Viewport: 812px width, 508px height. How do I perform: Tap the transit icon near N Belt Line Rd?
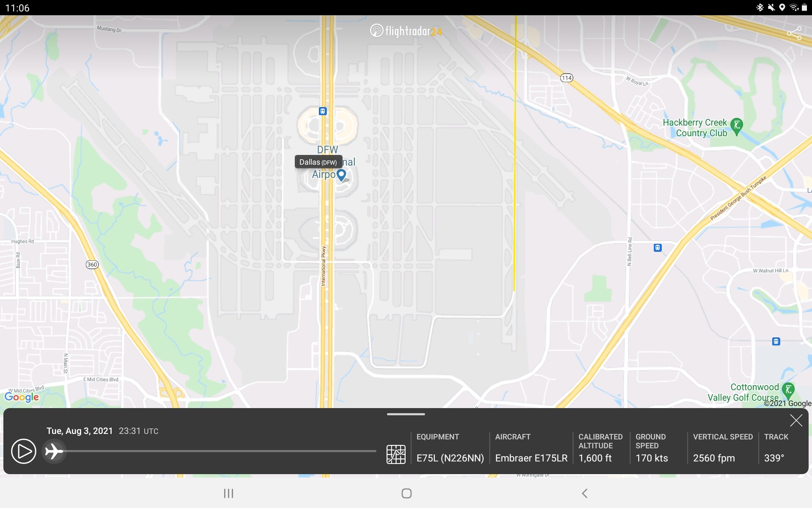tap(658, 248)
